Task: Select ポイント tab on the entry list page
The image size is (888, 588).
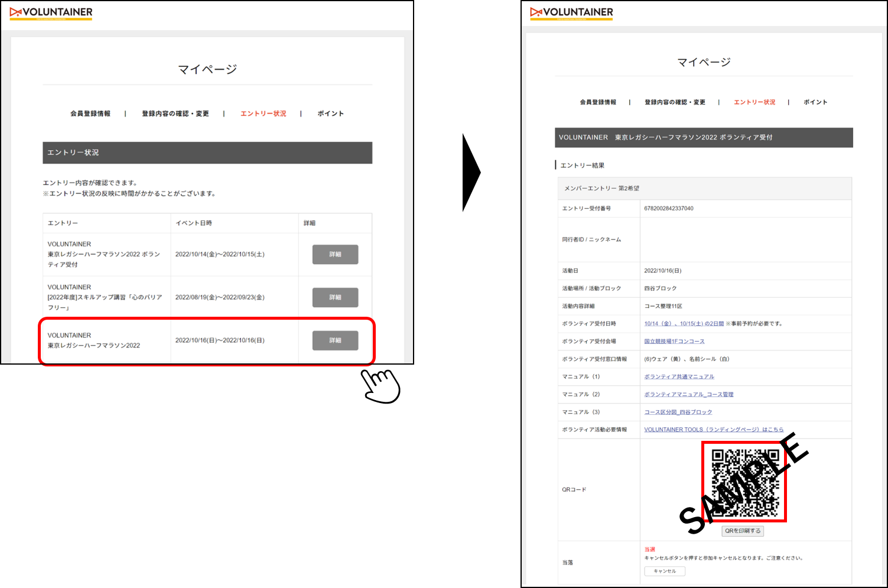Action: pos(330,113)
